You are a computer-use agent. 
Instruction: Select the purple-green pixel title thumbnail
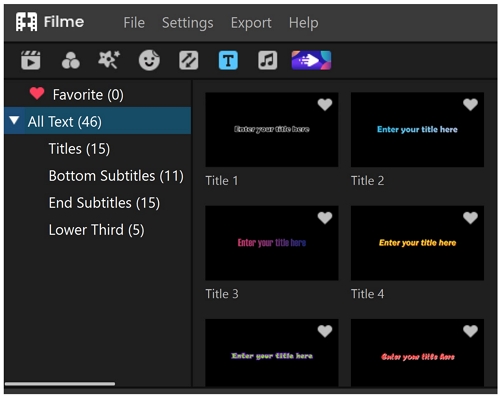coord(272,353)
